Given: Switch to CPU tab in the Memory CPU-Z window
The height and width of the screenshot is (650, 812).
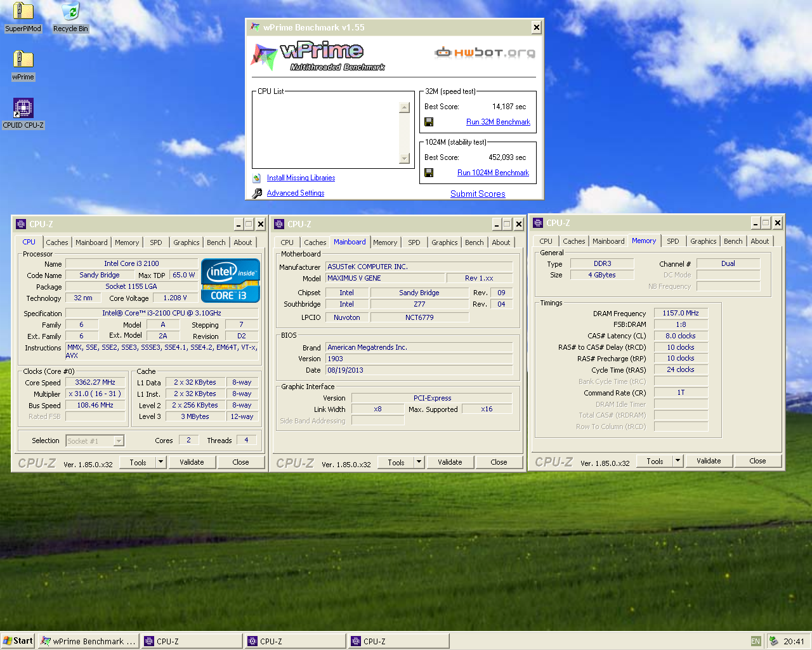Looking at the screenshot, I should [546, 241].
